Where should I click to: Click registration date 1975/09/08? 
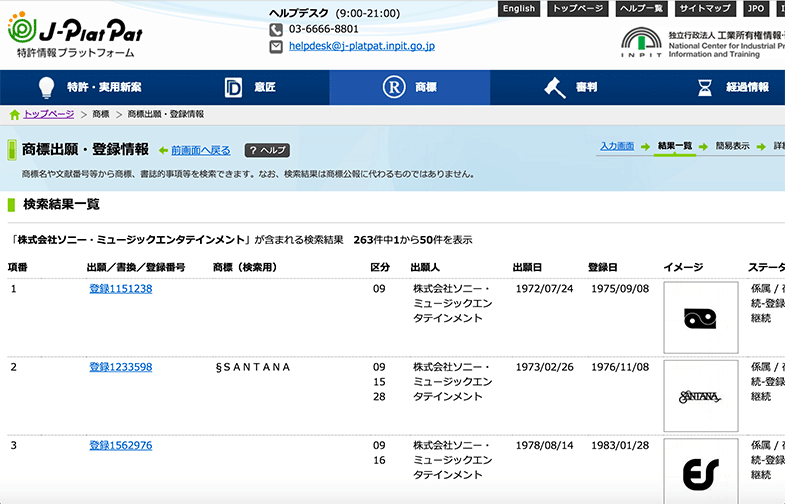click(620, 289)
